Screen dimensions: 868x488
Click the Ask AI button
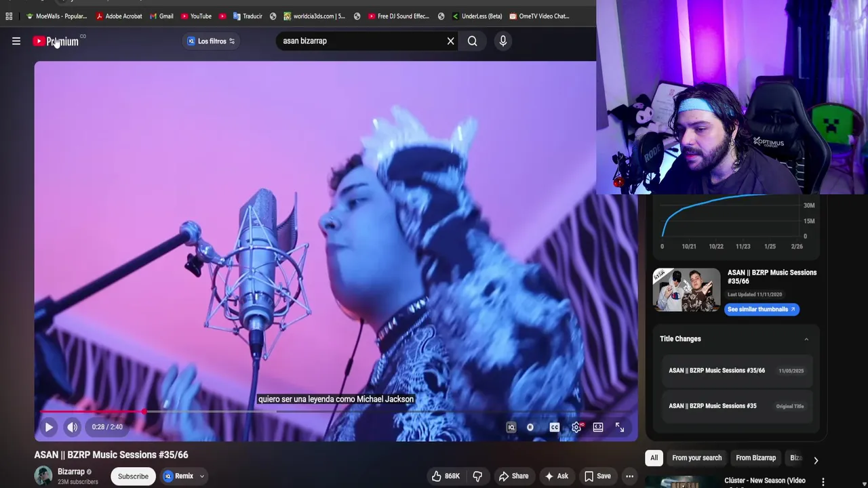556,476
